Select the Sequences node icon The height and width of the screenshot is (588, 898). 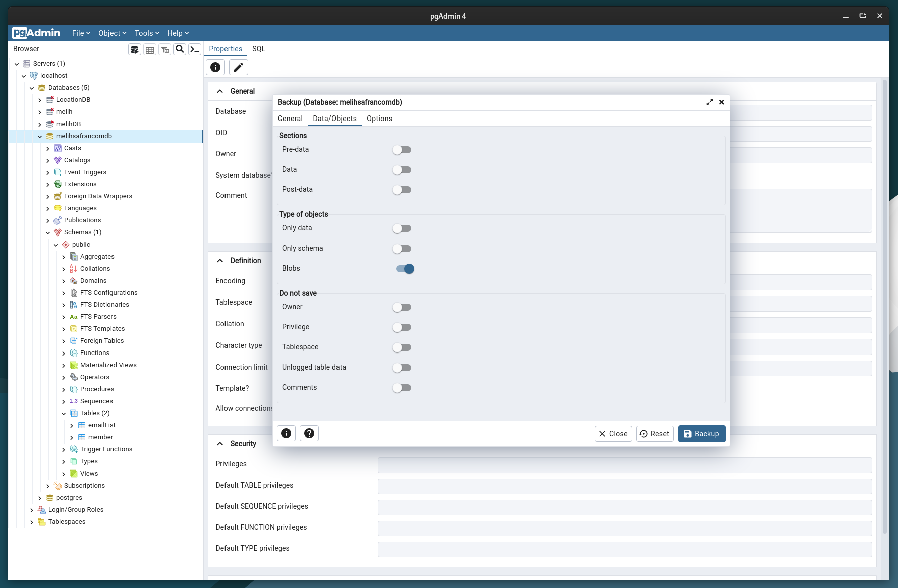point(74,401)
